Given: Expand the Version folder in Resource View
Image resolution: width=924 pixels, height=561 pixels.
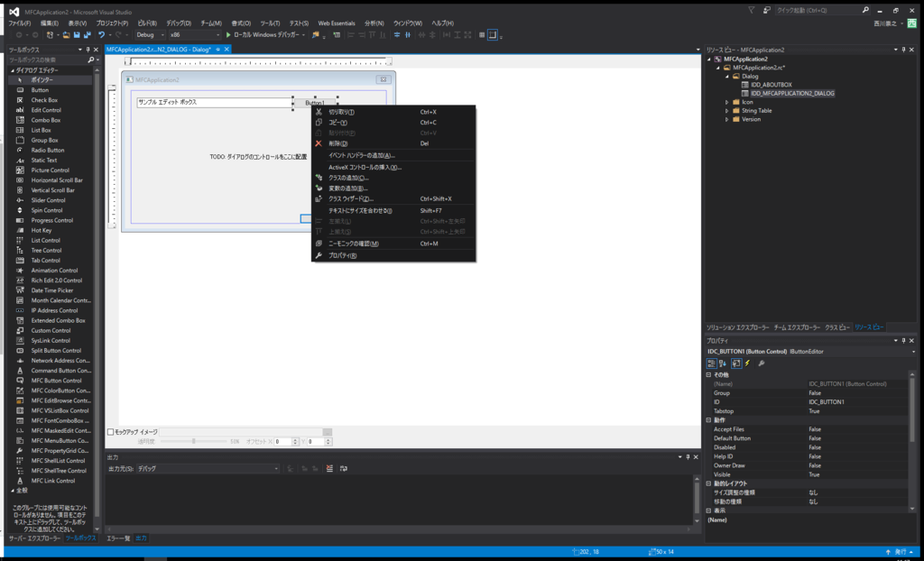Looking at the screenshot, I should tap(727, 120).
